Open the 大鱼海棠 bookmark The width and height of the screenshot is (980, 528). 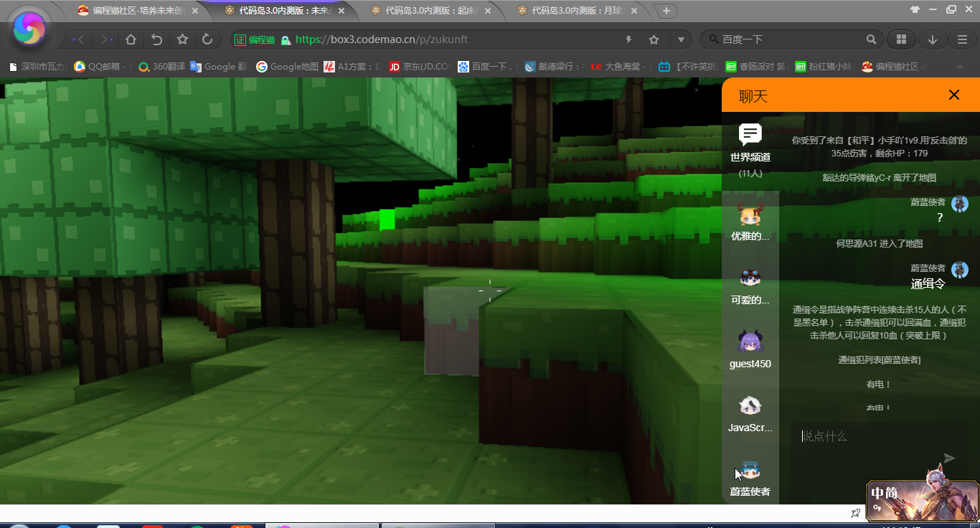(621, 67)
